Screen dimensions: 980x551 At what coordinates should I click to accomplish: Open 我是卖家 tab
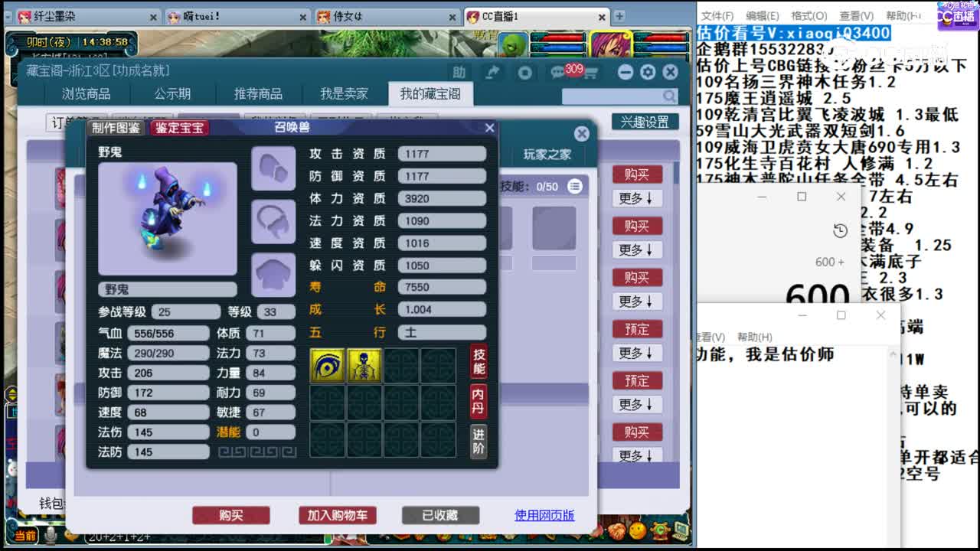click(x=344, y=94)
